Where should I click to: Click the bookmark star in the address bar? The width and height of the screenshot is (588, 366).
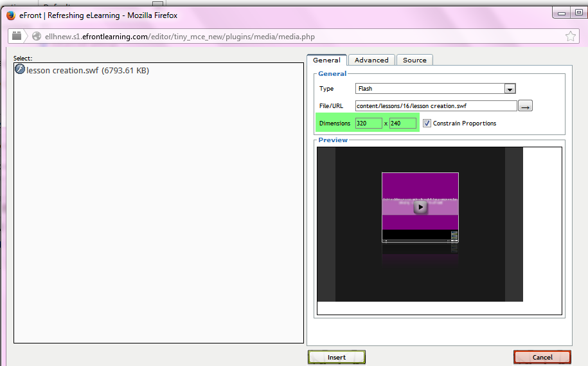pyautogui.click(x=570, y=36)
